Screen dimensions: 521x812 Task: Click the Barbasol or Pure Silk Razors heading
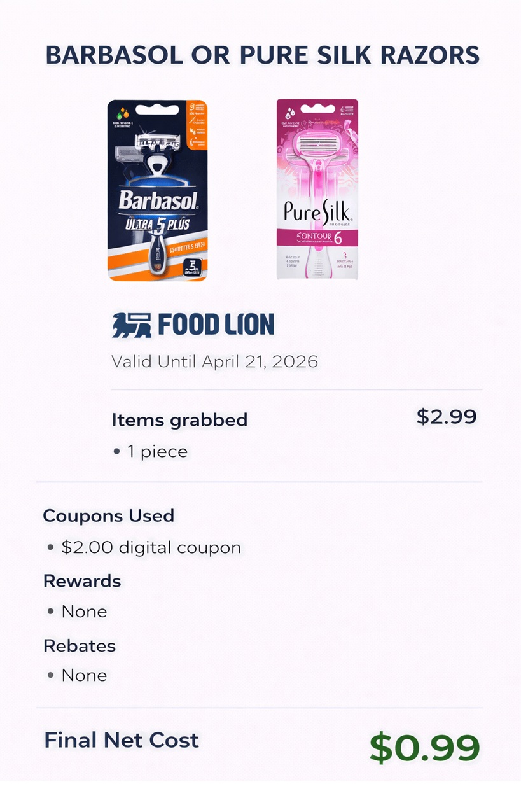[x=263, y=55]
